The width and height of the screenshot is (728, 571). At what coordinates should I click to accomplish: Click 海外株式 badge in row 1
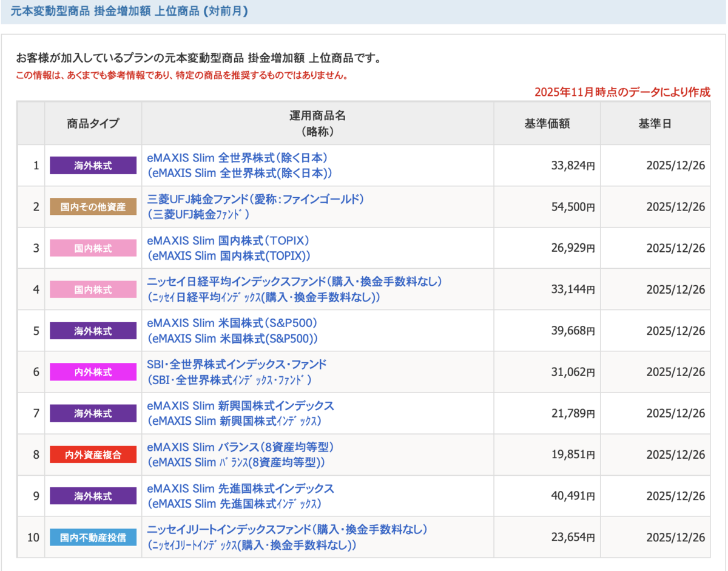(x=93, y=166)
